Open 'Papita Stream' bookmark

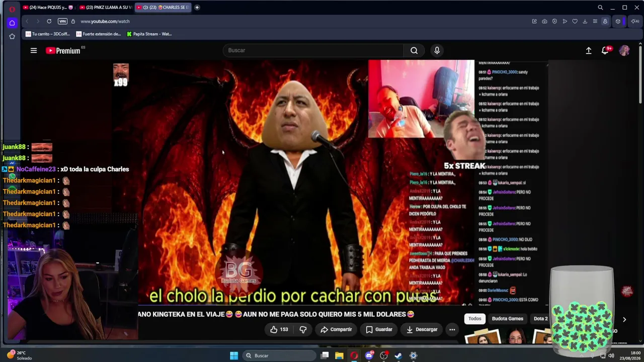149,34
